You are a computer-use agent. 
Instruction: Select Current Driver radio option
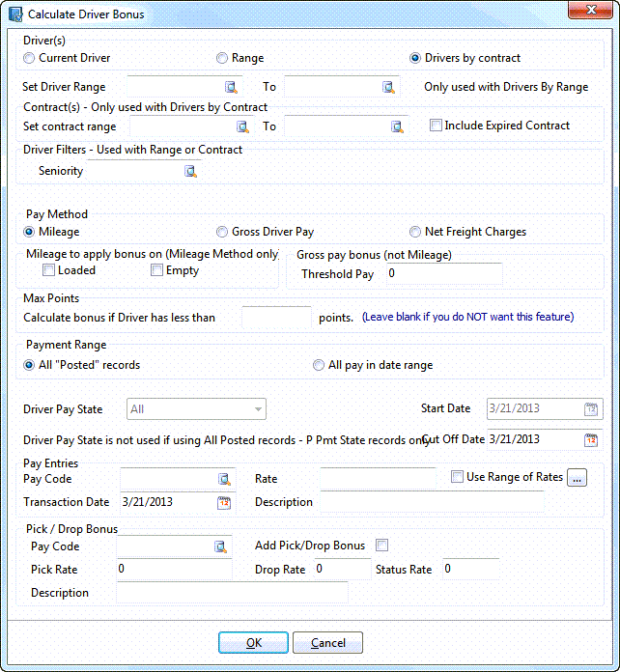(x=29, y=58)
